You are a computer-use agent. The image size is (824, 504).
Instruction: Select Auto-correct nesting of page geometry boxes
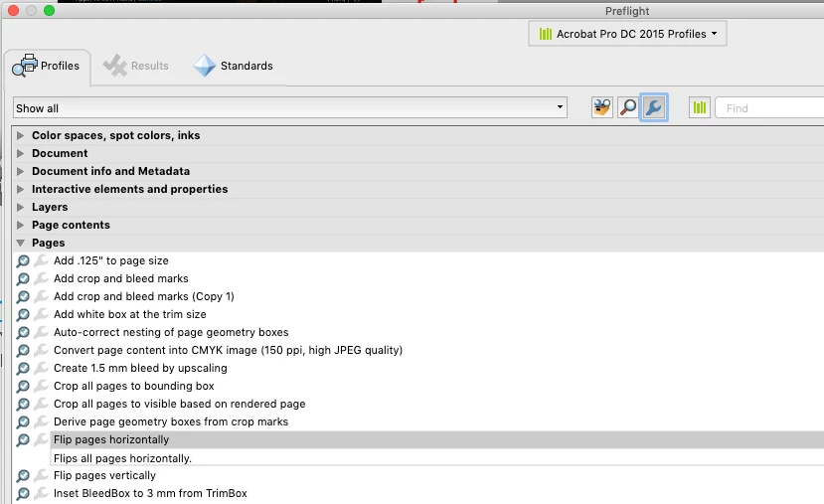(x=171, y=332)
